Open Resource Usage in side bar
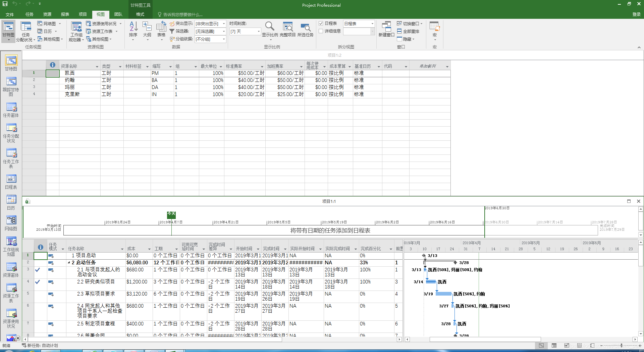The height and width of the screenshot is (352, 644). point(11,318)
